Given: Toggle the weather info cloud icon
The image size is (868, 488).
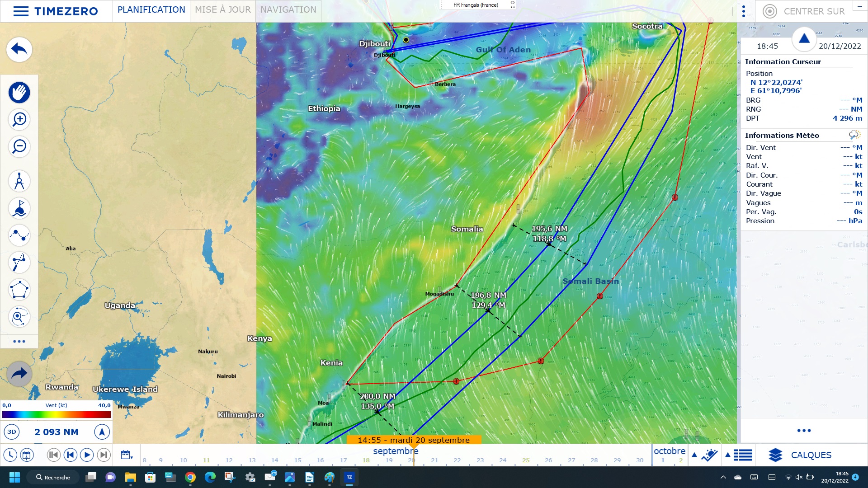Looking at the screenshot, I should pos(854,135).
